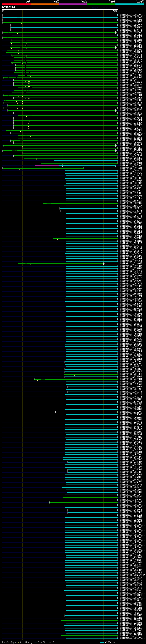Select hit UniRef100_Q4PAN4

(x=131, y=379)
